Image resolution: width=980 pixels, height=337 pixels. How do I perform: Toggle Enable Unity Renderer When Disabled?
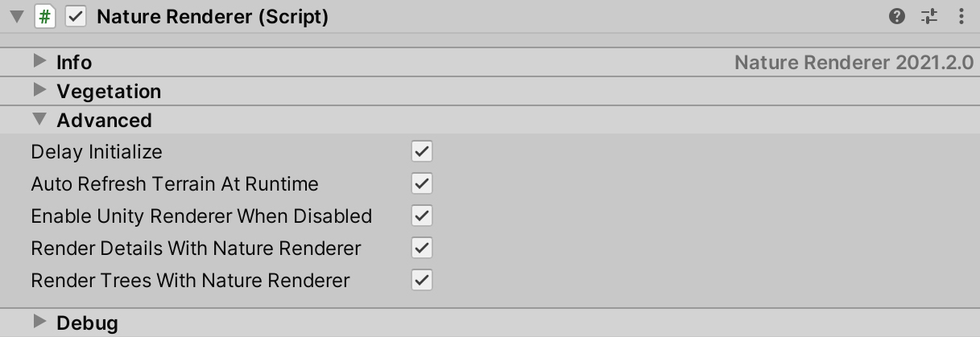click(422, 216)
